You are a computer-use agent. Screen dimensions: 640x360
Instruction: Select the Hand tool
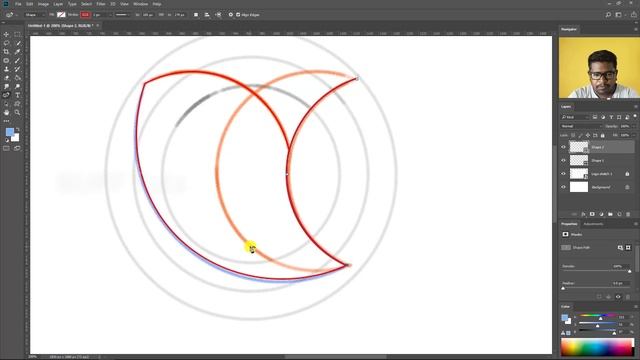click(6, 112)
